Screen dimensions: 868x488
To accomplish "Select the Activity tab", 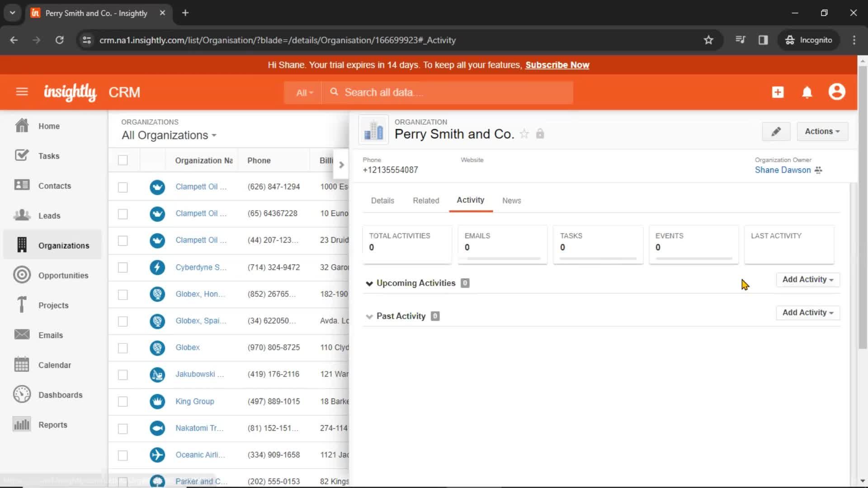I will 470,200.
